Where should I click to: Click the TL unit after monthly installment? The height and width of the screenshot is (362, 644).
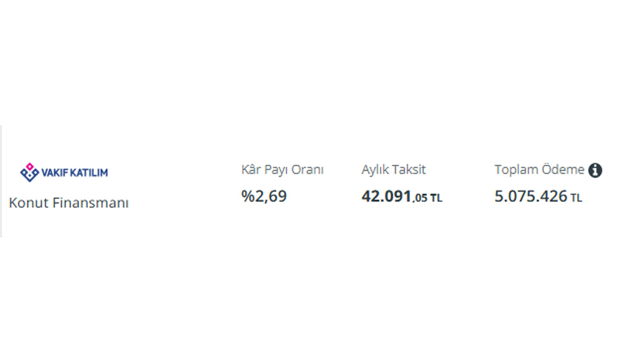tap(436, 198)
